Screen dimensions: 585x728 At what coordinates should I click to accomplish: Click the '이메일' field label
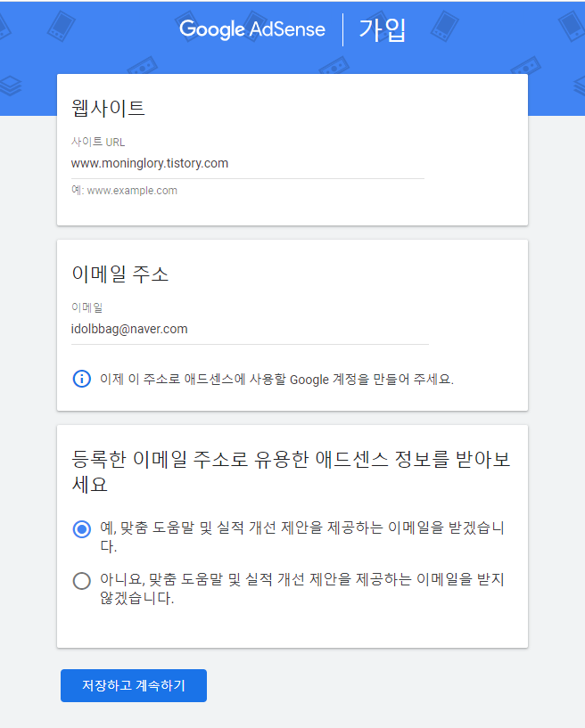87,307
